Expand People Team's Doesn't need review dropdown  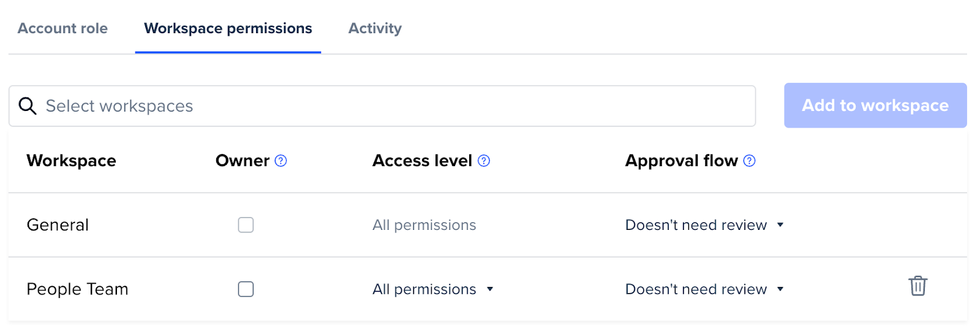[x=704, y=289]
